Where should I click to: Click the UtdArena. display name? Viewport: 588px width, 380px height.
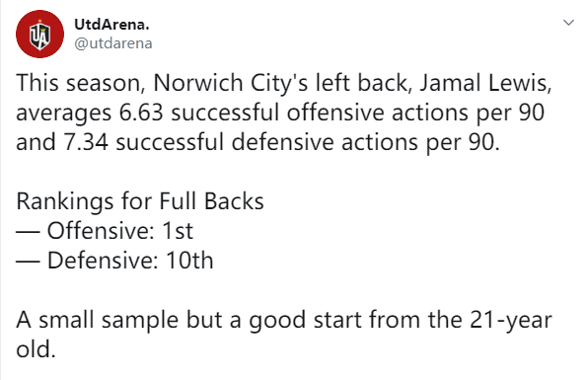pos(111,25)
